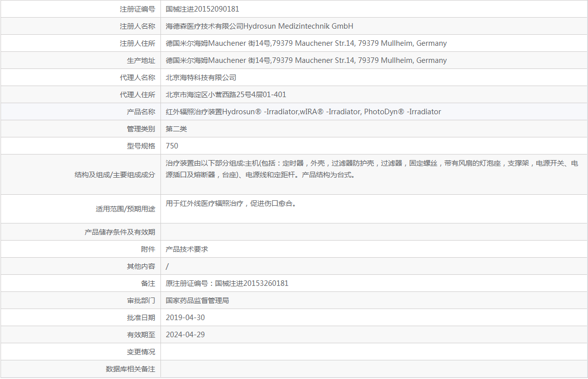Select approving department 国家药品监督管理局
588x379 pixels.
197,300
